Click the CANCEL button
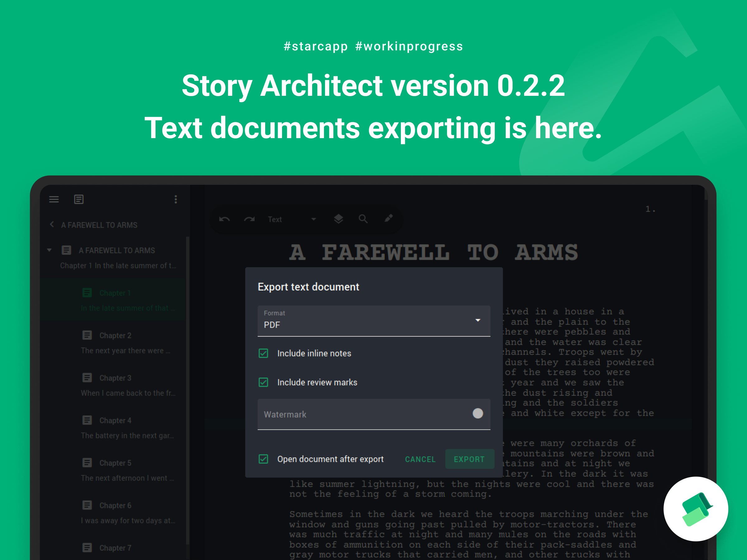Image resolution: width=747 pixels, height=560 pixels. tap(420, 460)
